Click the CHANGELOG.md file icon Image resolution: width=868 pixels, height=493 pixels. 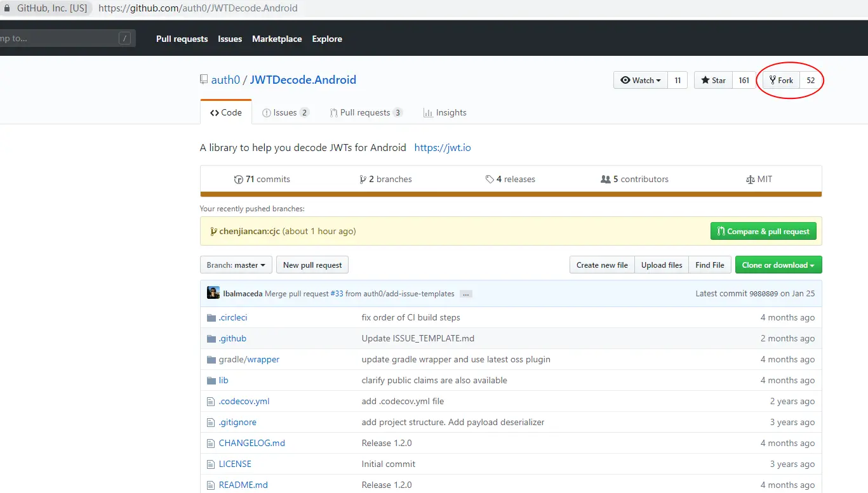click(211, 443)
